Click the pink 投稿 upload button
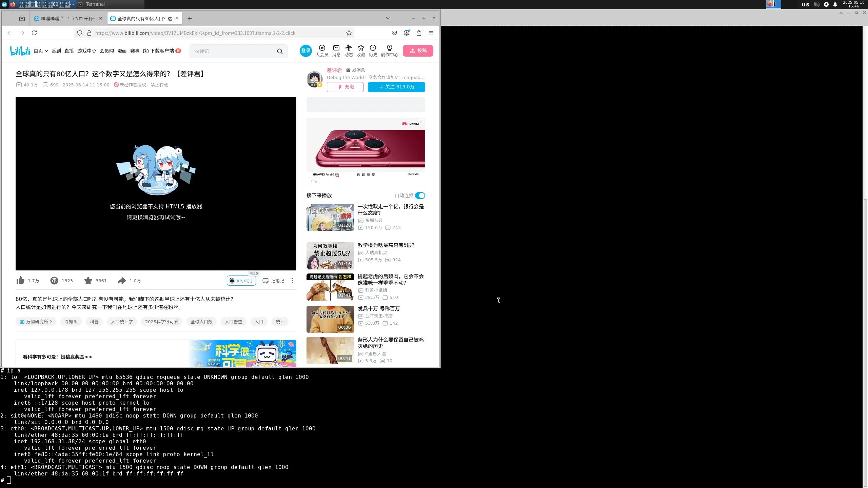The height and width of the screenshot is (488, 868). pyautogui.click(x=418, y=51)
